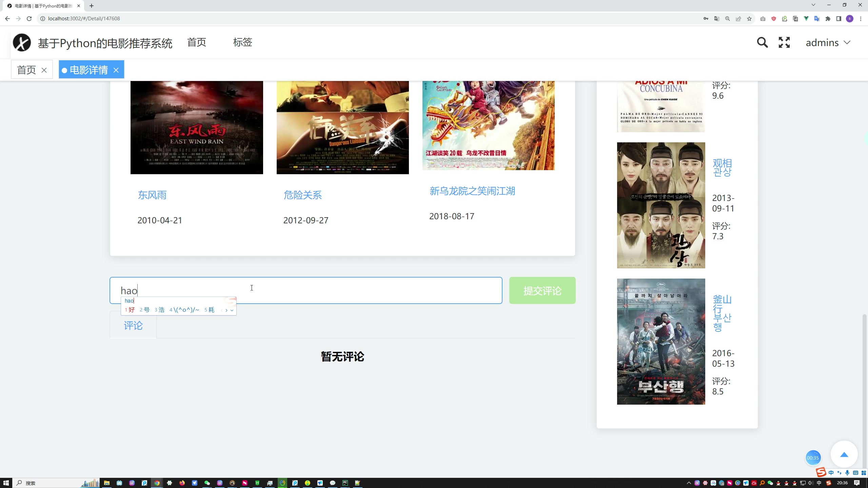Bookmark this page with the star

click(749, 19)
